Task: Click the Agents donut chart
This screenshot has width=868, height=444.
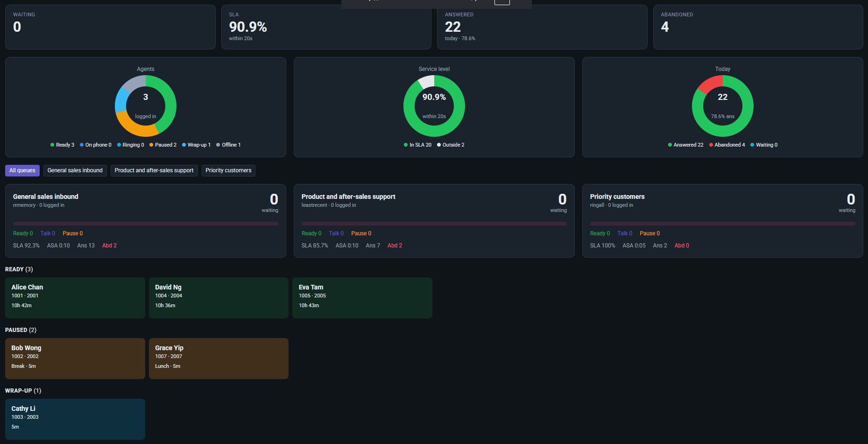Action: [146, 106]
